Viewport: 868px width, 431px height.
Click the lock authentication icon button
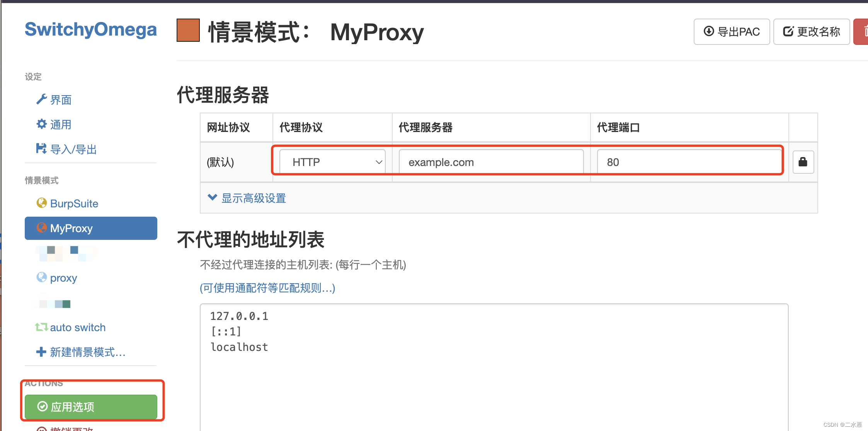[x=803, y=162]
